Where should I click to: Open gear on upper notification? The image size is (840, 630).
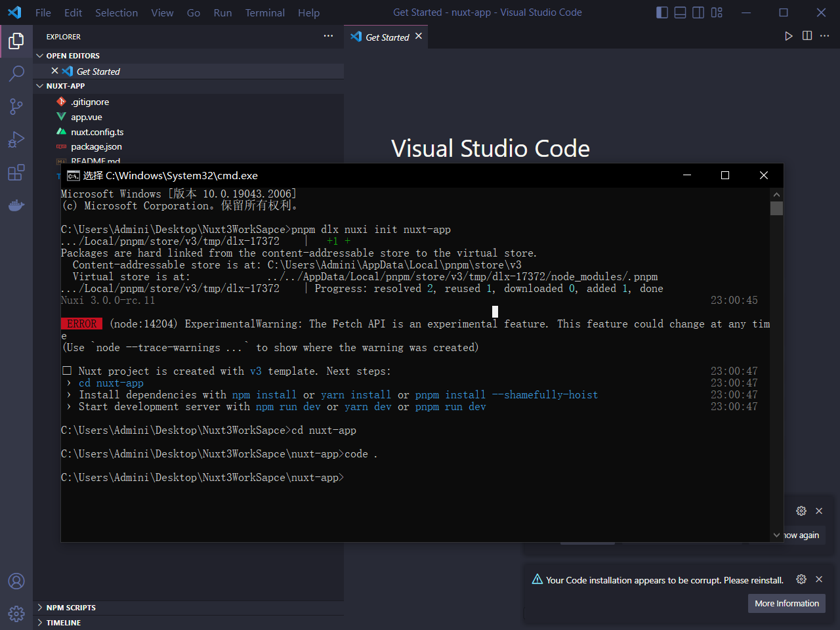coord(801,511)
